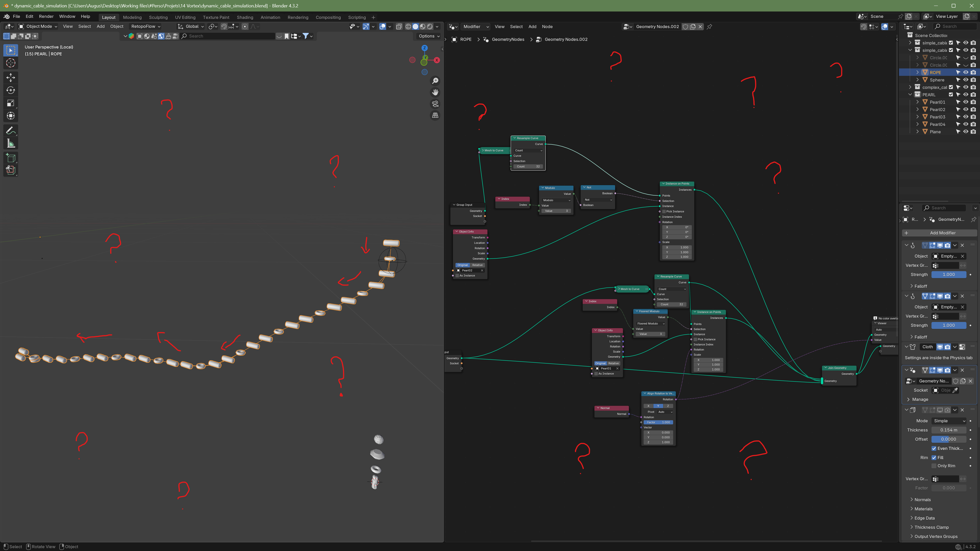Uncheck Even Thickness checkbox
Viewport: 980px width, 551px height.
(934, 448)
